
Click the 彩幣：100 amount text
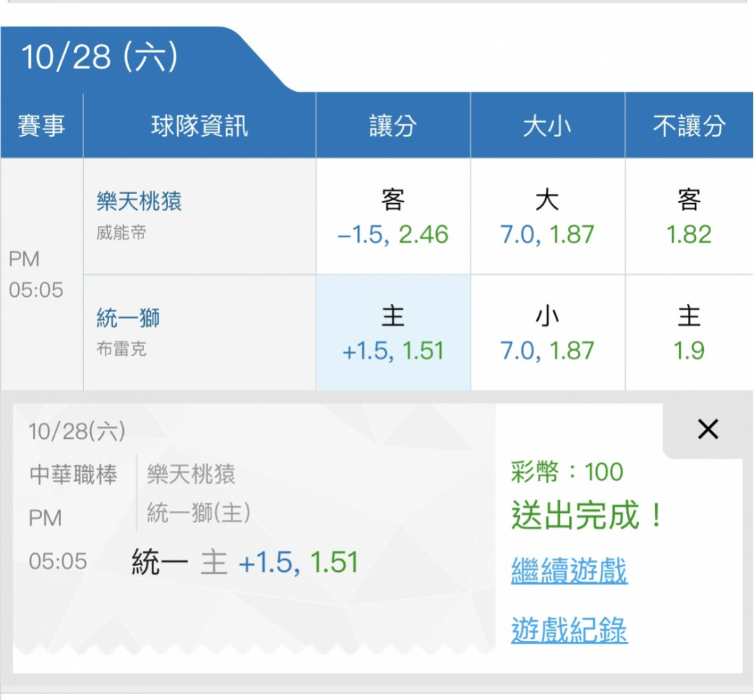[x=567, y=471]
